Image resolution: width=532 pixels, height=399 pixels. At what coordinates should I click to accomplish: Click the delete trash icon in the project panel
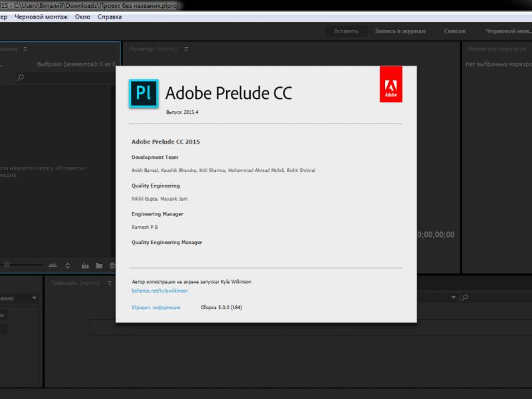pyautogui.click(x=112, y=265)
